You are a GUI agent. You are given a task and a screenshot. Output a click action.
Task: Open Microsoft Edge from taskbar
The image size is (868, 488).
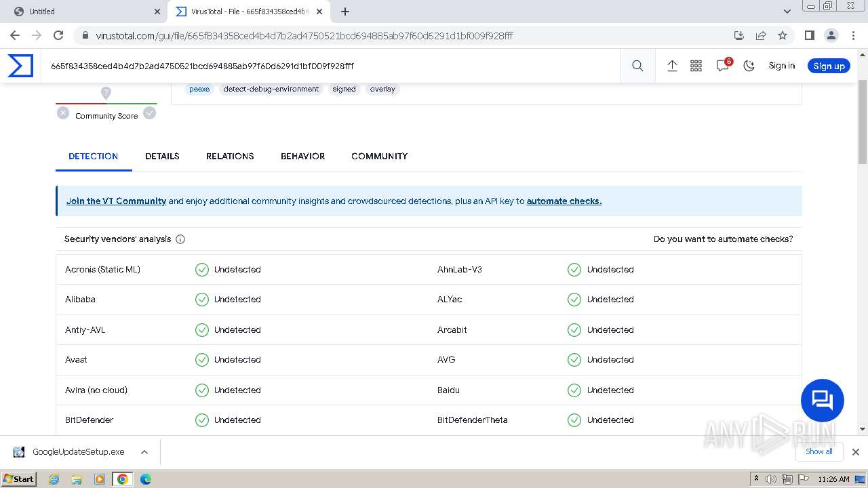coord(146,479)
